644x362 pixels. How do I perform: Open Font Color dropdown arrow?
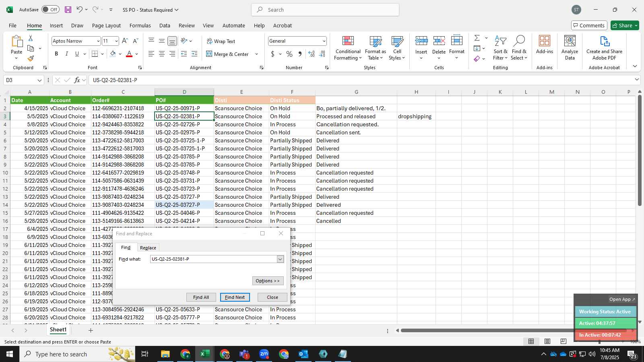click(137, 54)
